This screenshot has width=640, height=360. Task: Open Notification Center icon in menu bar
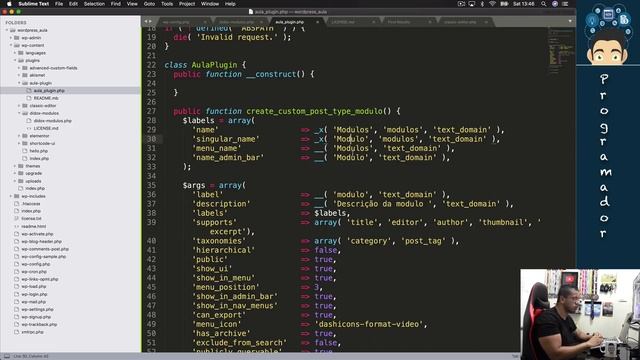point(565,4)
